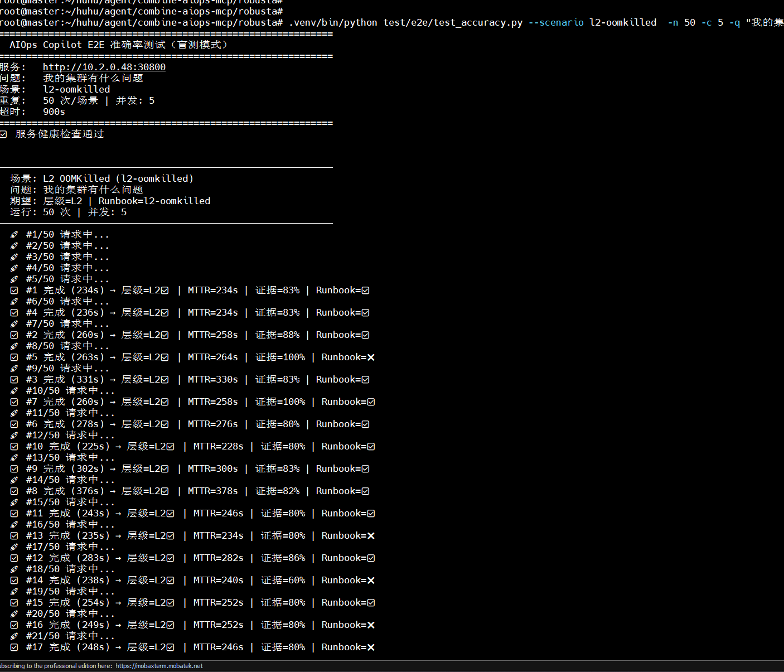Click the checkmark before 服务健康检查通过
Image resolution: width=784 pixels, height=672 pixels.
pyautogui.click(x=3, y=134)
